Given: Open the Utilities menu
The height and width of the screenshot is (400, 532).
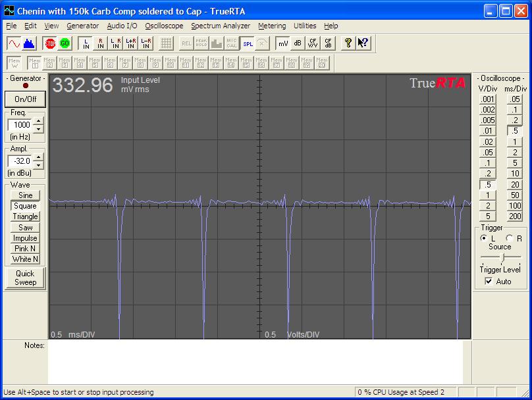Looking at the screenshot, I should tap(305, 26).
